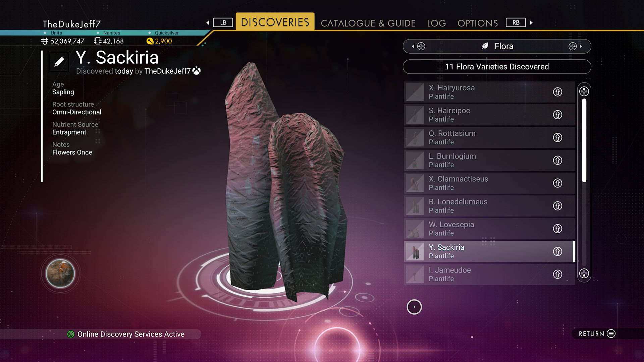644x362 pixels.
Task: Upload the X. Hairyurosa discovery
Action: pos(557,92)
